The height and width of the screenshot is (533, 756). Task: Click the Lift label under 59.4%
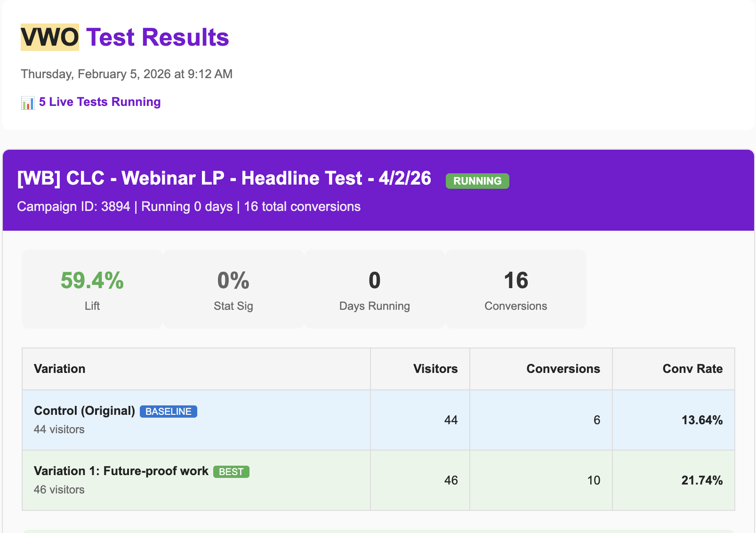(92, 306)
